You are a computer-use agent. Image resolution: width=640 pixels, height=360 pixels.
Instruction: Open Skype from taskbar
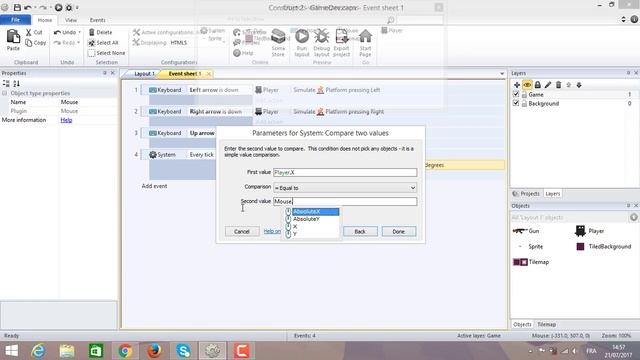[x=183, y=351]
